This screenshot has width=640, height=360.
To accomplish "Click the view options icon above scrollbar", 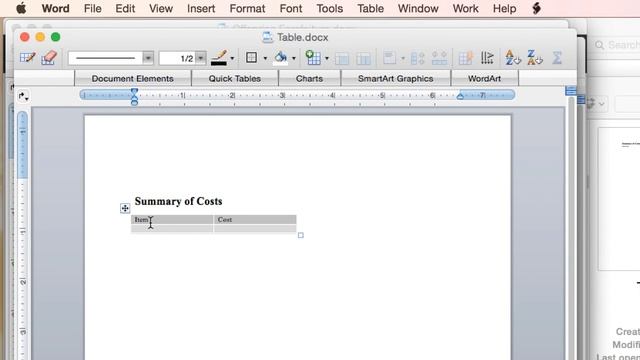I will click(571, 91).
